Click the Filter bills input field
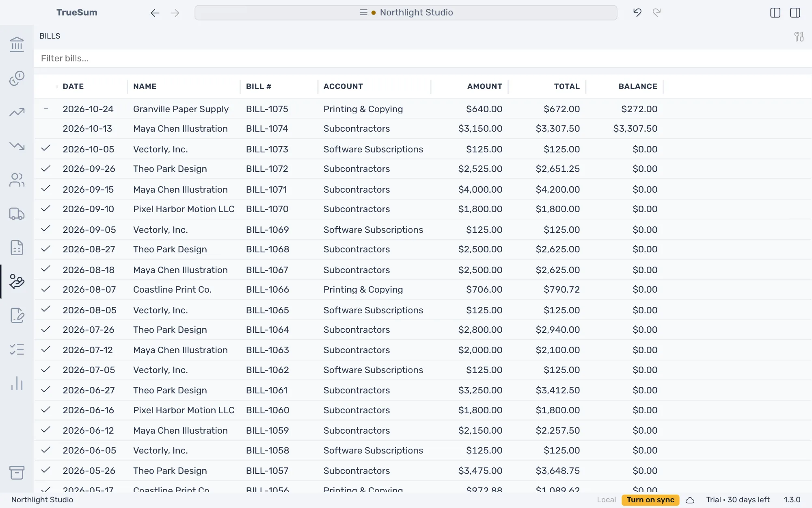 (422, 59)
